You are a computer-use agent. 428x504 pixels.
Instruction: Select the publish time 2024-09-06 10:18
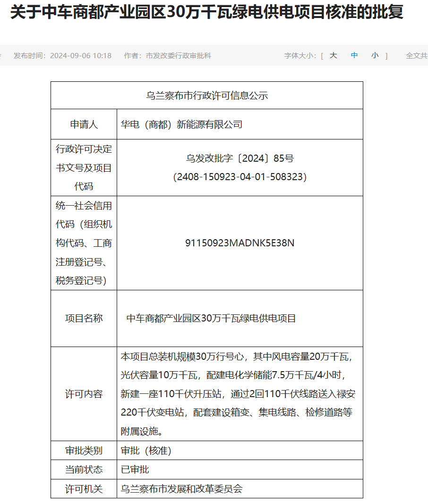(81, 56)
